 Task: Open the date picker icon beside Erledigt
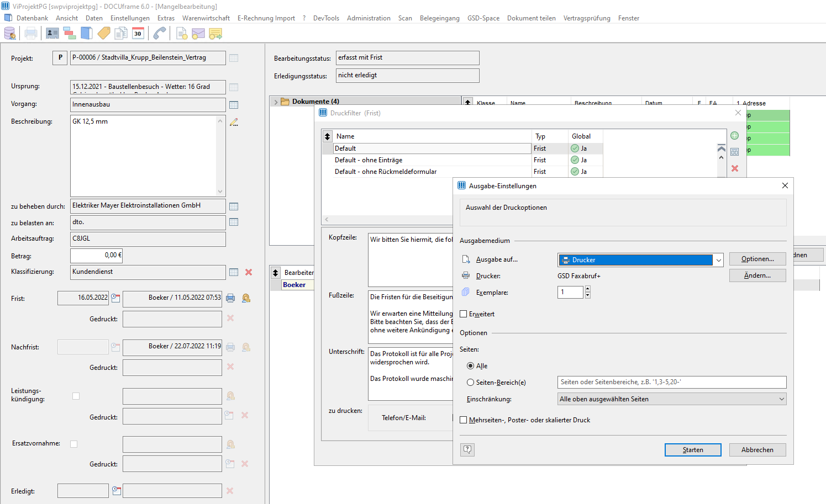pos(117,490)
